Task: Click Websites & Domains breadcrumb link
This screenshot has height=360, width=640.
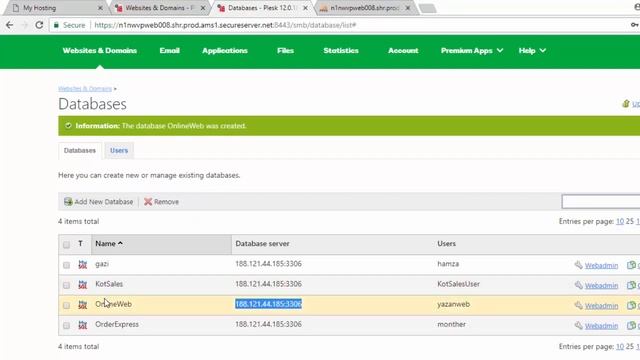Action: (85, 89)
